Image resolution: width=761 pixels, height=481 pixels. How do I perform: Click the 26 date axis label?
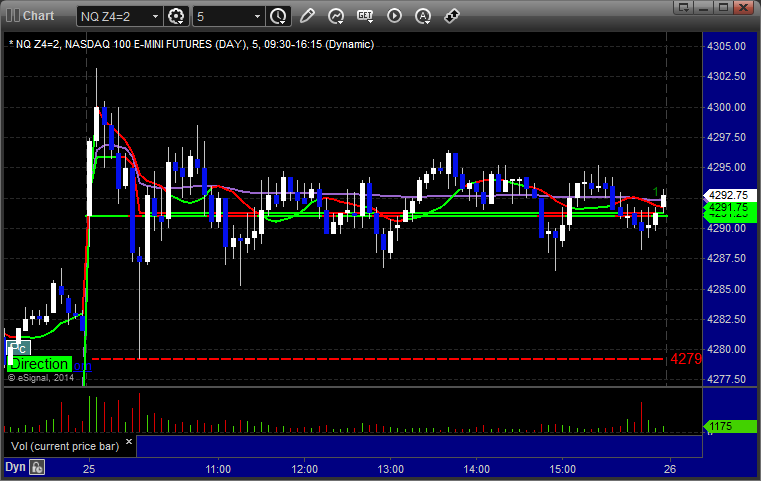pos(670,469)
